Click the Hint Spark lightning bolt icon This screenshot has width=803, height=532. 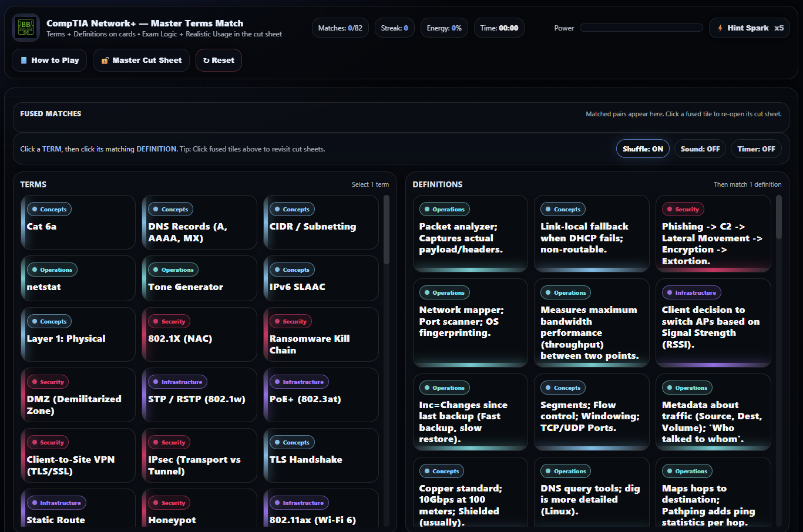click(x=720, y=28)
